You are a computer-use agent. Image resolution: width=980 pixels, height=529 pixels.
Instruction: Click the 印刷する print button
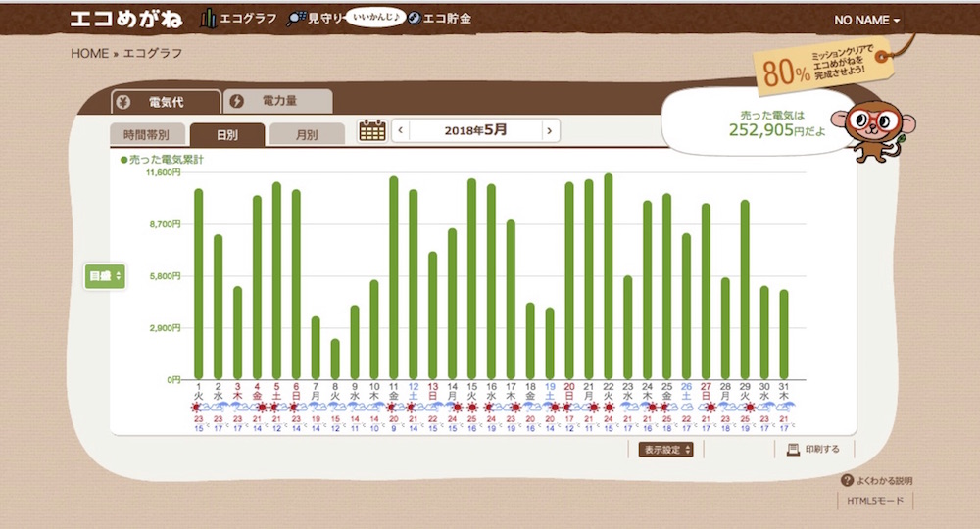tap(813, 449)
